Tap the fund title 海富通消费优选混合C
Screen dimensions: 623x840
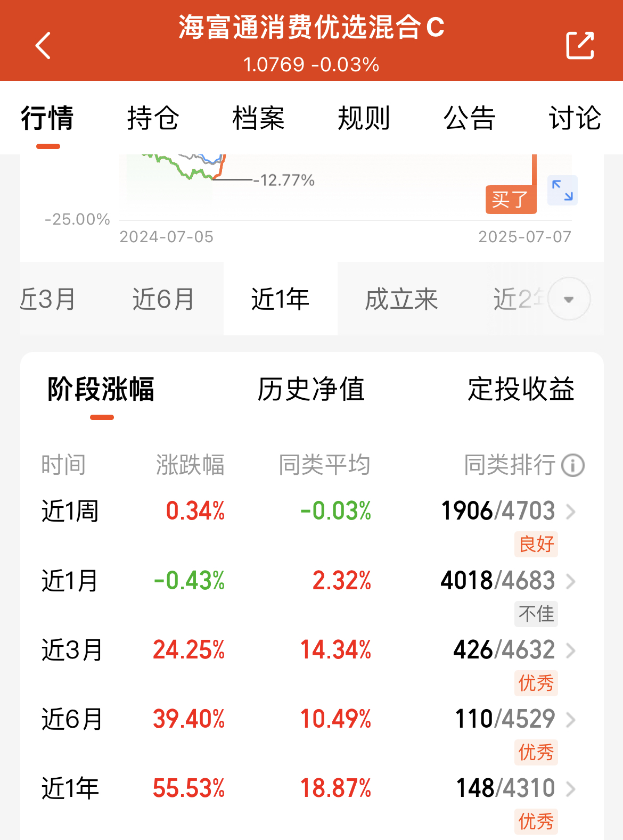pyautogui.click(x=311, y=27)
